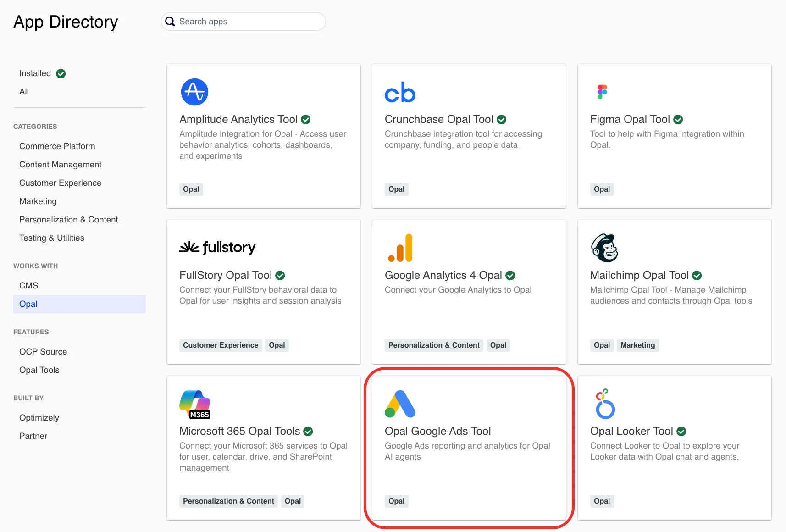The height and width of the screenshot is (532, 786).
Task: Click the search magnifier icon
Action: [170, 22]
